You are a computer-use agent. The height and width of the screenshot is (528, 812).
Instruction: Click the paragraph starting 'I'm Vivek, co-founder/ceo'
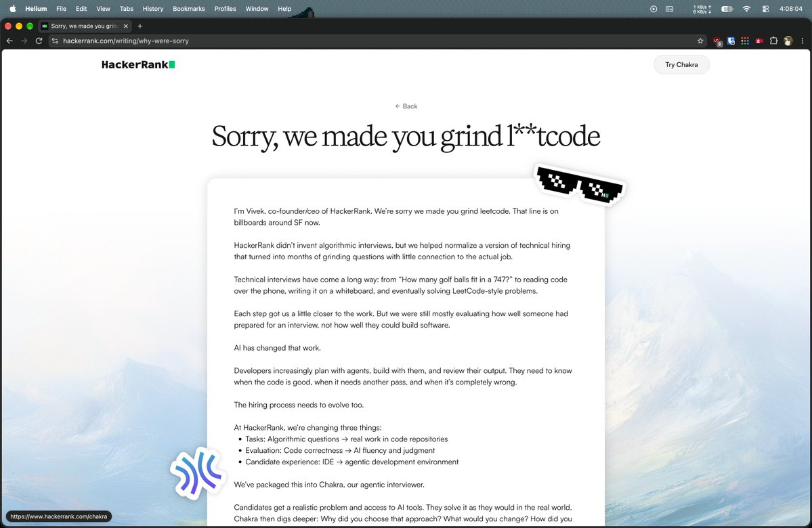(396, 217)
